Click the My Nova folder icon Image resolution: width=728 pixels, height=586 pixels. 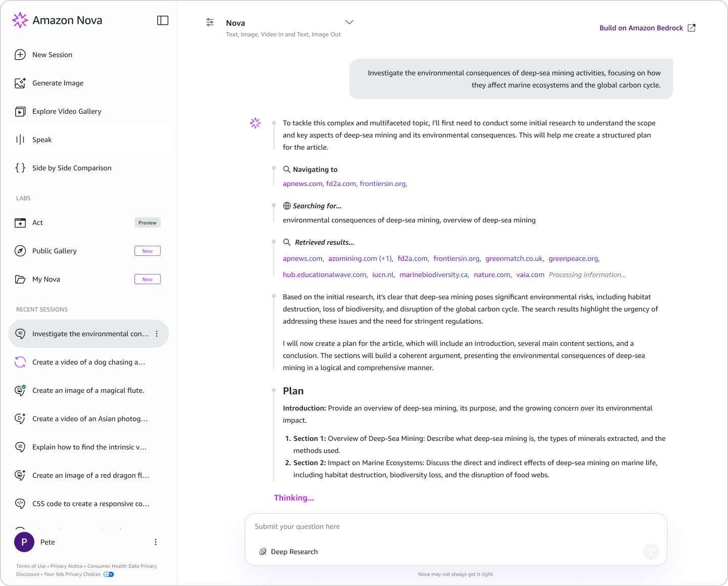pyautogui.click(x=20, y=279)
